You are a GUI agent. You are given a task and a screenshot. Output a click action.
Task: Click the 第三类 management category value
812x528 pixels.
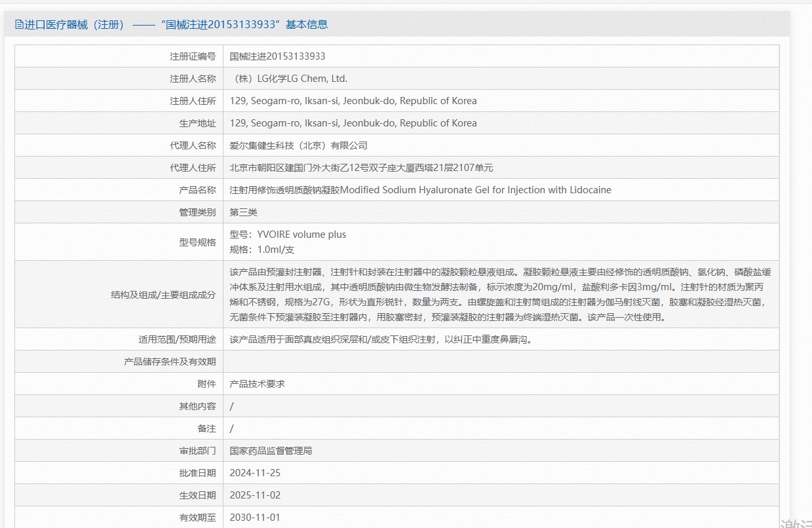(243, 212)
